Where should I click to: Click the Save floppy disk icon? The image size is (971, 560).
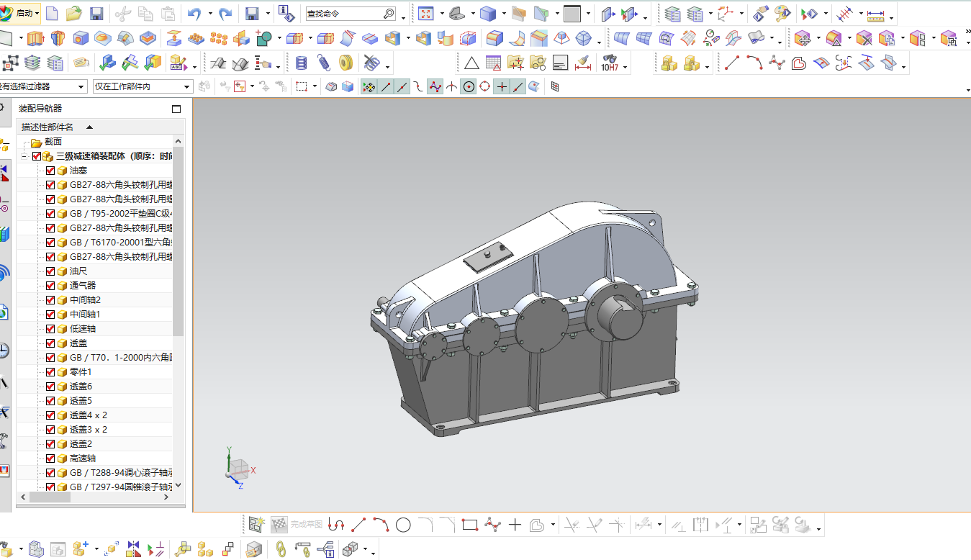coord(96,13)
